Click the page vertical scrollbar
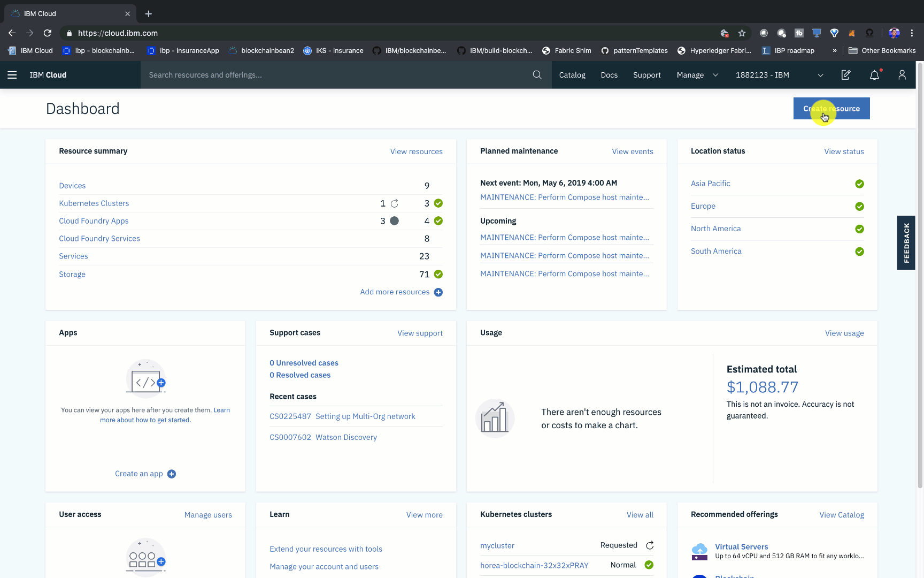 (x=920, y=276)
